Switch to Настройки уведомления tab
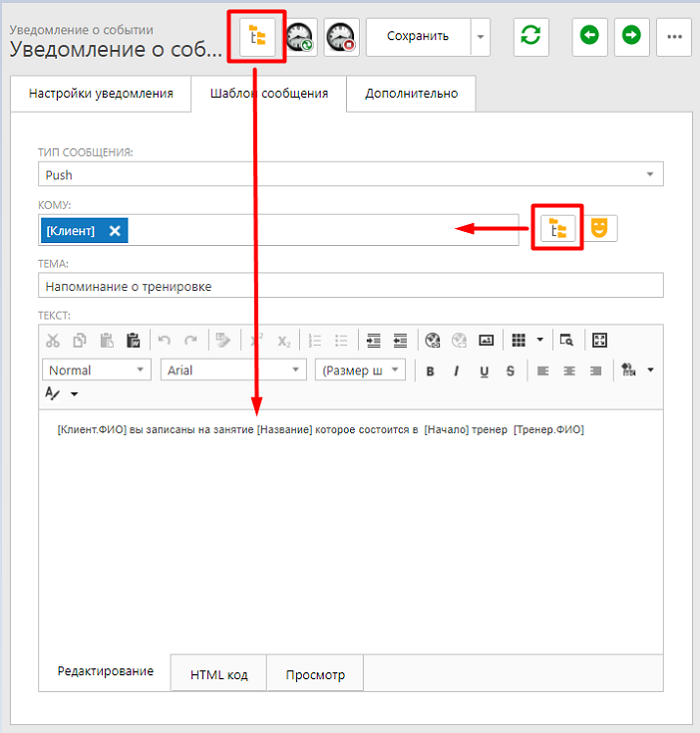Image resolution: width=700 pixels, height=733 pixels. pyautogui.click(x=101, y=94)
